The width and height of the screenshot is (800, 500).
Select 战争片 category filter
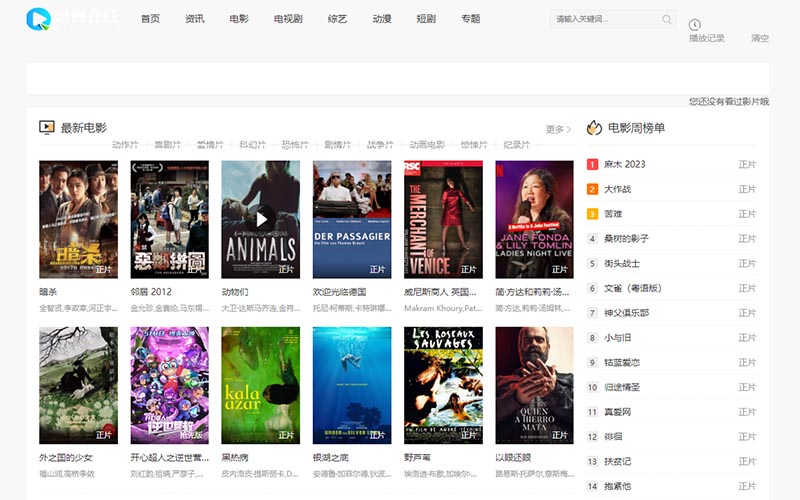coord(380,145)
